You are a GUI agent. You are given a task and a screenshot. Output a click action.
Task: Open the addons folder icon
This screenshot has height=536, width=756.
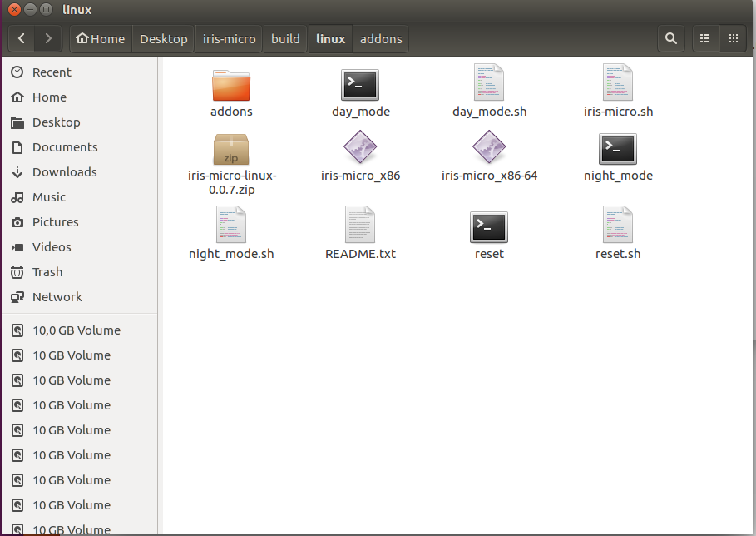(x=231, y=86)
